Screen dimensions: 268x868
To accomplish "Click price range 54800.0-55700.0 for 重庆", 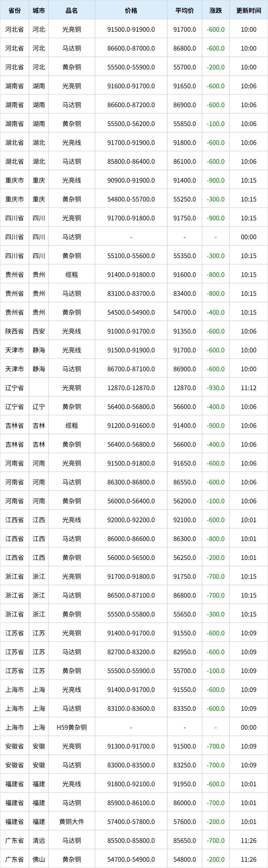I will point(131,199).
